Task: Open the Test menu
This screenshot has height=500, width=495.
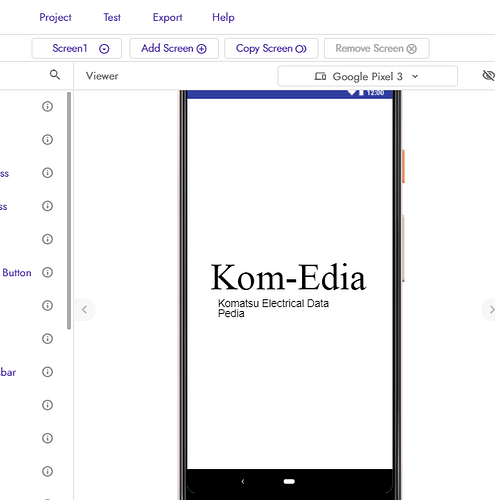Action: point(112,17)
